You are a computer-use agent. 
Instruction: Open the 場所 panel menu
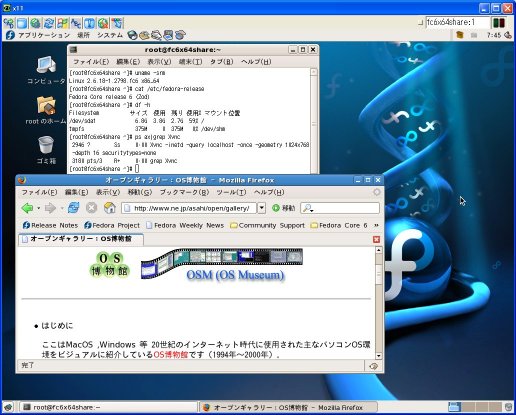83,35
